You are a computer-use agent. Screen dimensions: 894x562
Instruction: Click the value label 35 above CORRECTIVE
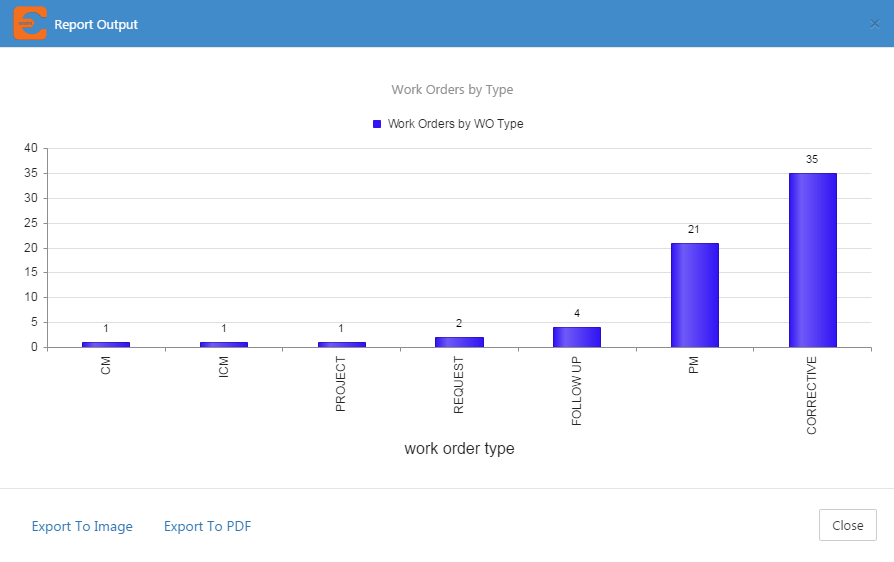pyautogui.click(x=812, y=159)
